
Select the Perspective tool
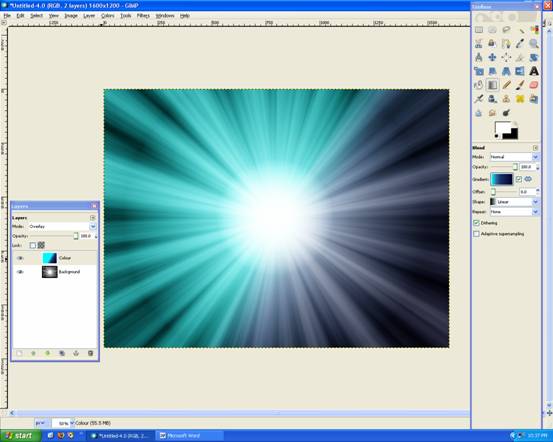[506, 71]
